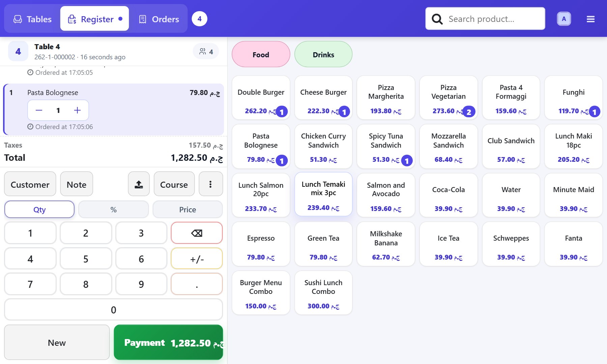Image resolution: width=607 pixels, height=364 pixels.
Task: Add Double Burger to the order
Action: (261, 97)
